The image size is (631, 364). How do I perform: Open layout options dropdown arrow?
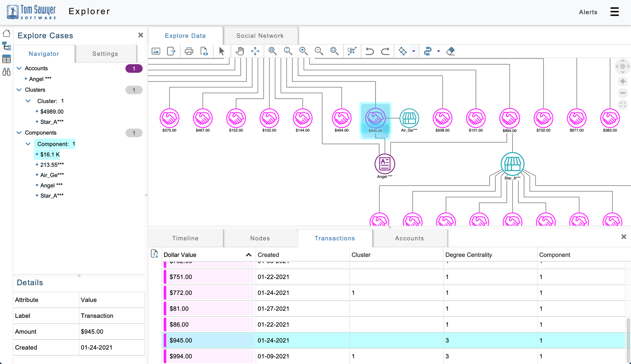[x=414, y=51]
